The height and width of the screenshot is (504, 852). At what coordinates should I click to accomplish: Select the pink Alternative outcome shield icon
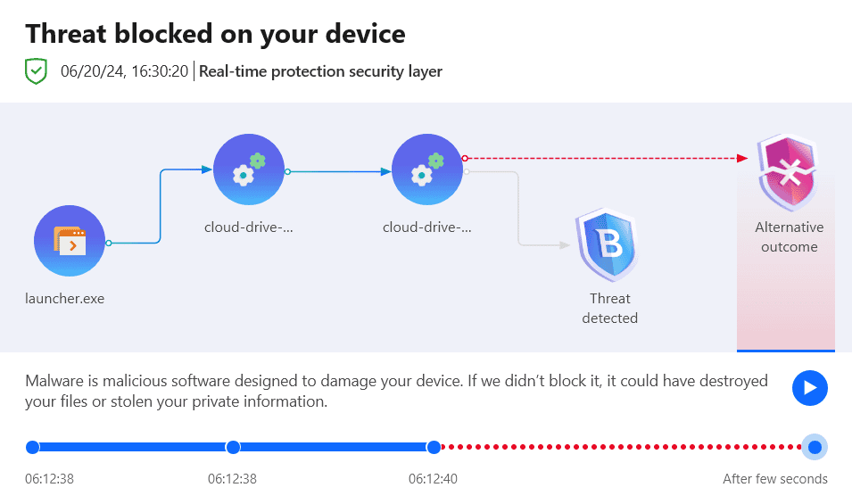point(789,172)
